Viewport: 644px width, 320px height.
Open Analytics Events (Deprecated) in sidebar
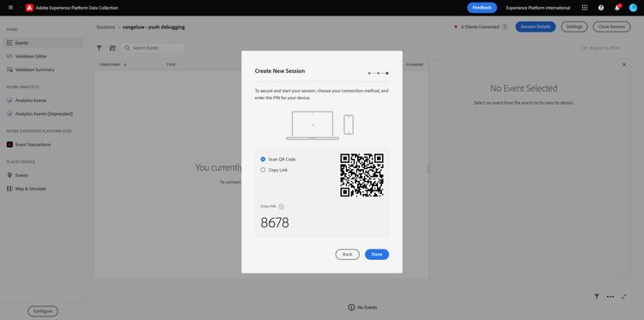[43, 113]
